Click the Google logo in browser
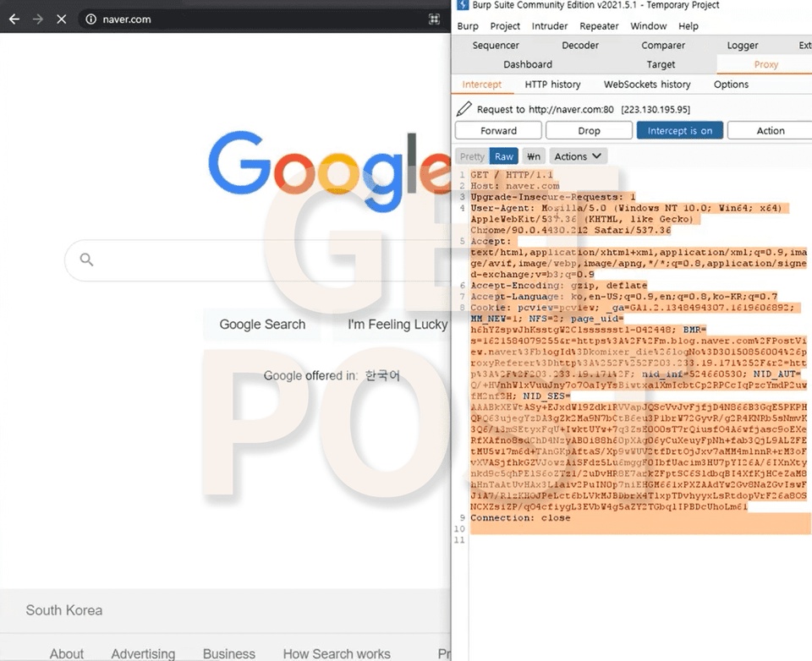812x661 pixels. 329,171
